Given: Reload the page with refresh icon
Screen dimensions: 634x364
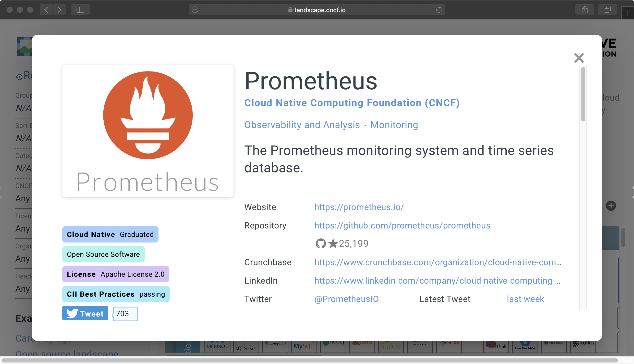Looking at the screenshot, I should click(439, 10).
